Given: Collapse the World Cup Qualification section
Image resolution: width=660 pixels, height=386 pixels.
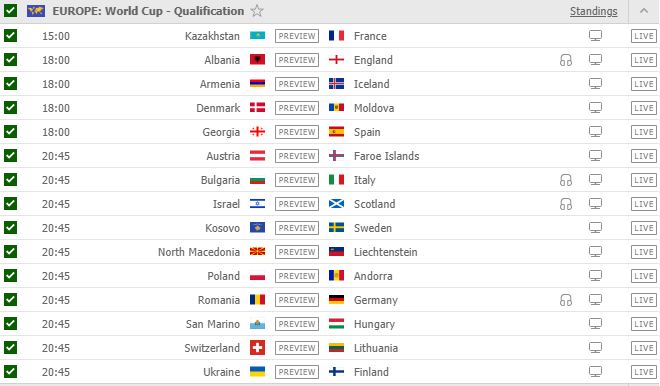Looking at the screenshot, I should pos(644,11).
